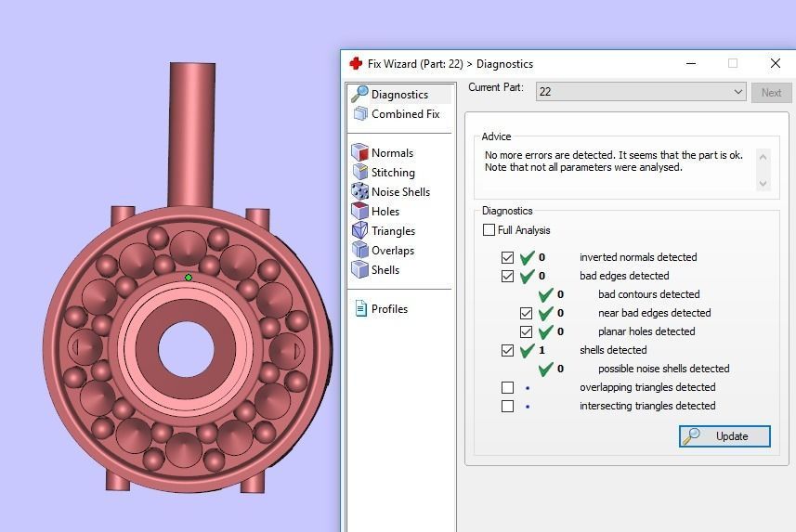This screenshot has width=796, height=532.
Task: Click the Advice box scroll down arrow
Action: coord(763,183)
